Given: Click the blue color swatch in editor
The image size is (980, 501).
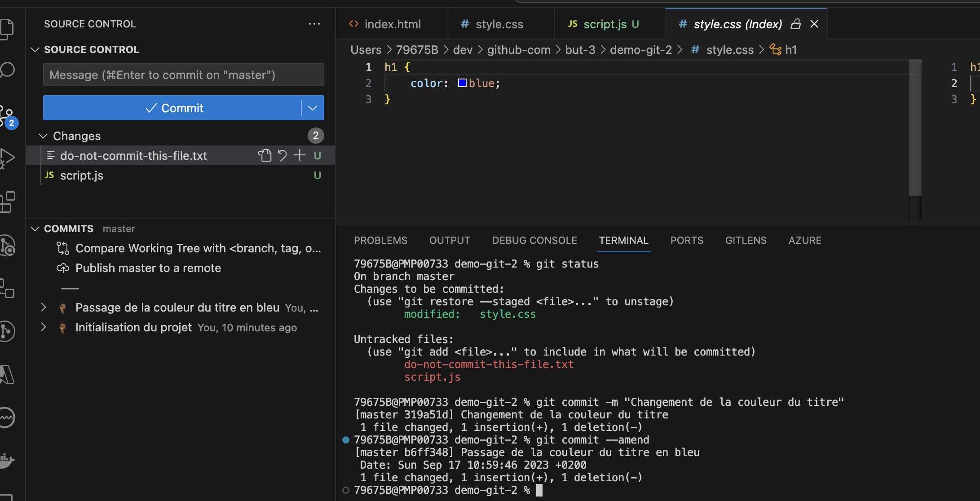Looking at the screenshot, I should [x=462, y=83].
